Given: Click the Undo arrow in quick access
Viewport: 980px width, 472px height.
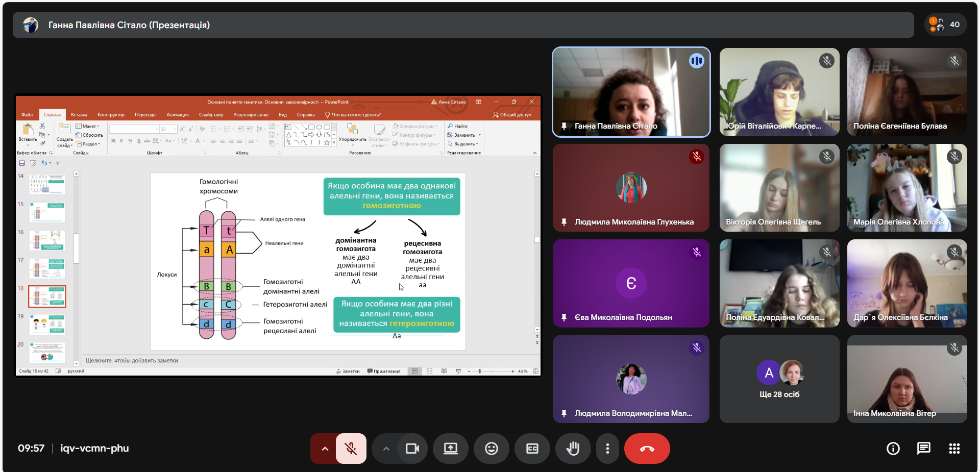Looking at the screenshot, I should [44, 163].
